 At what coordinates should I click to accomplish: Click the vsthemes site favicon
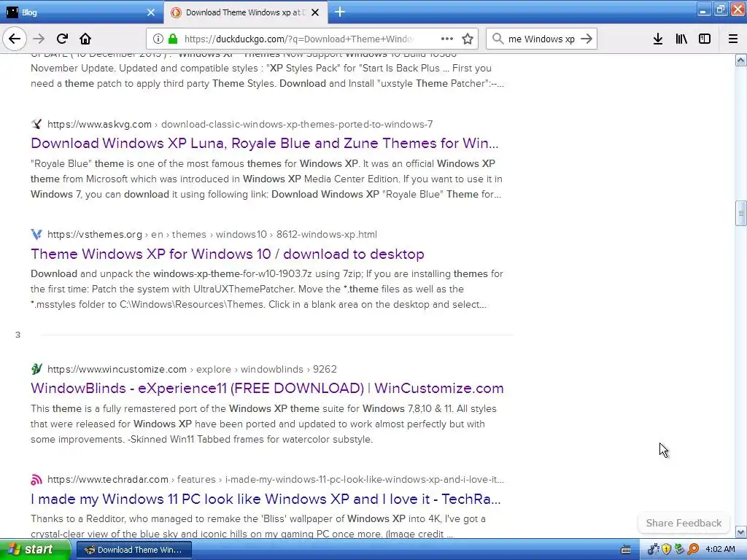point(36,234)
